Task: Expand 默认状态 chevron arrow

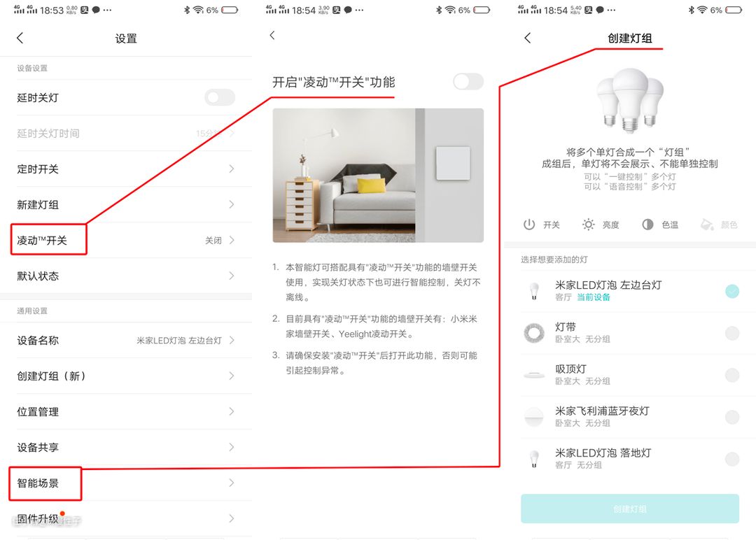Action: coord(232,276)
